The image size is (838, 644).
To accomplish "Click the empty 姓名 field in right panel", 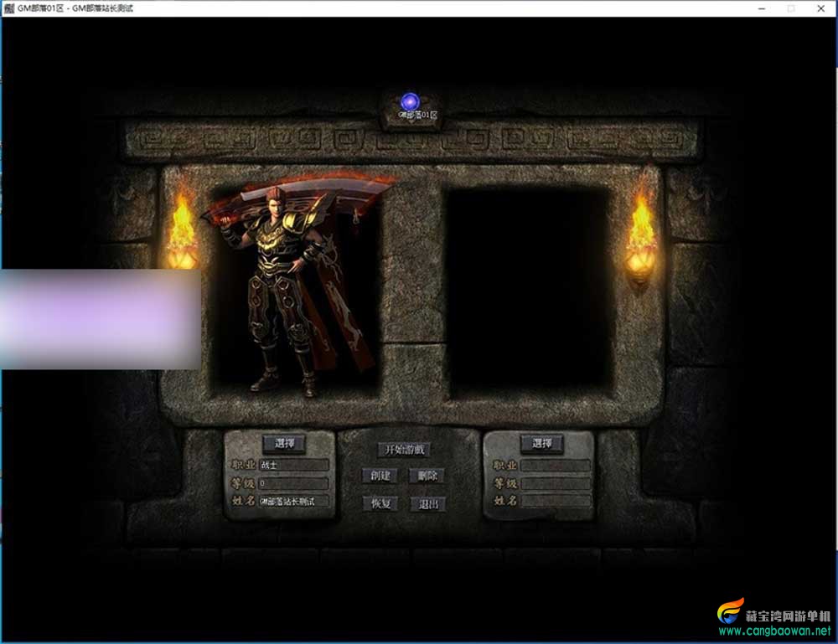I will click(556, 501).
